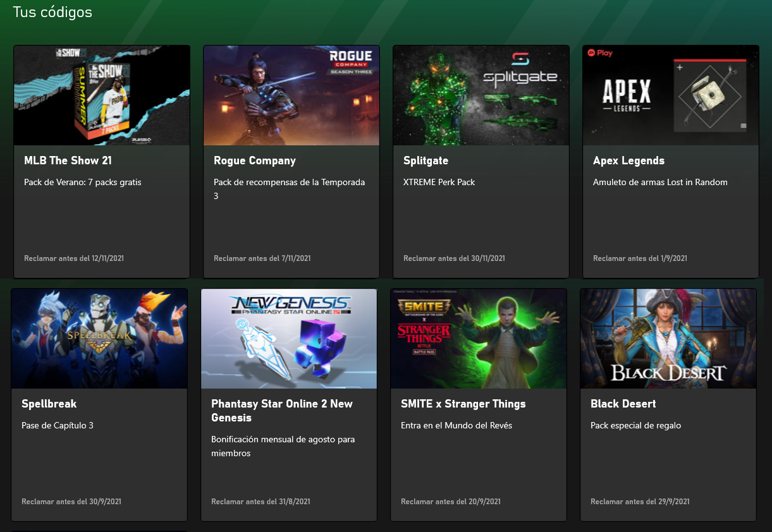Click 'Reclamar antes del 1/9/2021' date
The height and width of the screenshot is (532, 772).
[x=640, y=258]
